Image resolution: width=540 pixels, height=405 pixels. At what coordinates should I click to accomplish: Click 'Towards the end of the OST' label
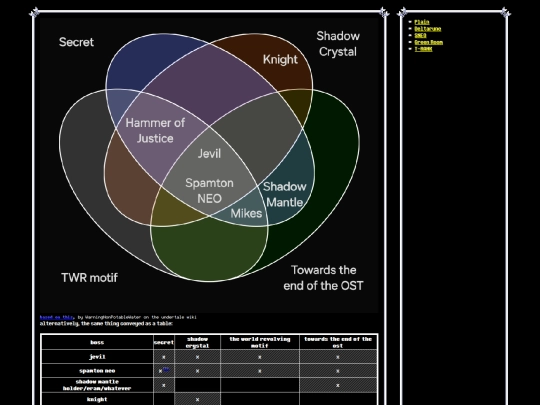tap(323, 278)
